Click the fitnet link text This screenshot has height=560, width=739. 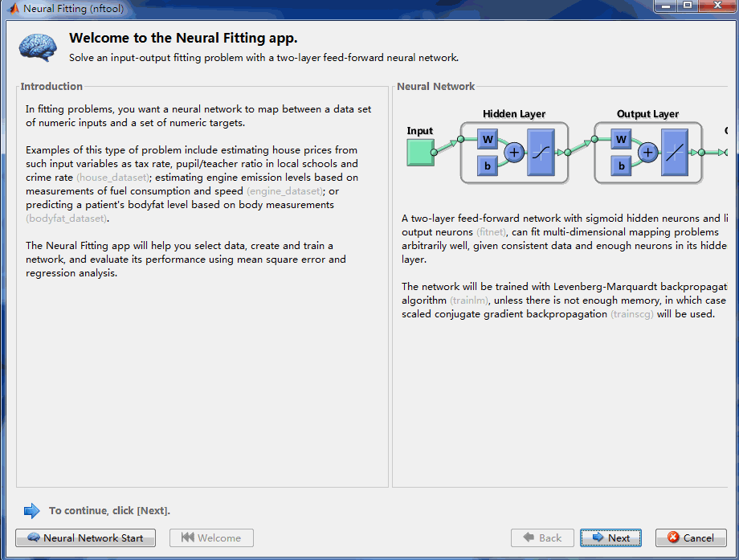click(x=491, y=232)
